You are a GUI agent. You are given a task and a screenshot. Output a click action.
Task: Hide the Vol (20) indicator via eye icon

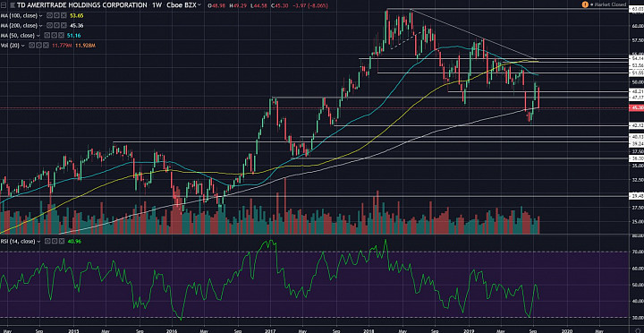[x=31, y=46]
